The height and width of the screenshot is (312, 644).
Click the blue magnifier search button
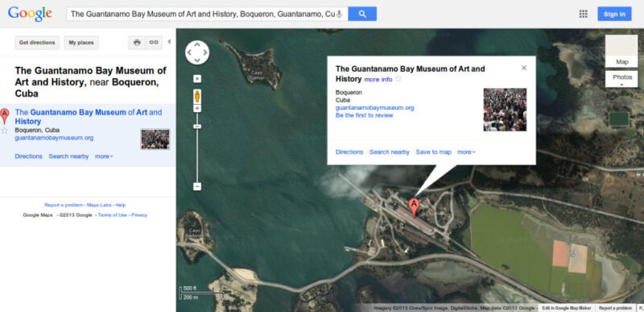point(362,14)
